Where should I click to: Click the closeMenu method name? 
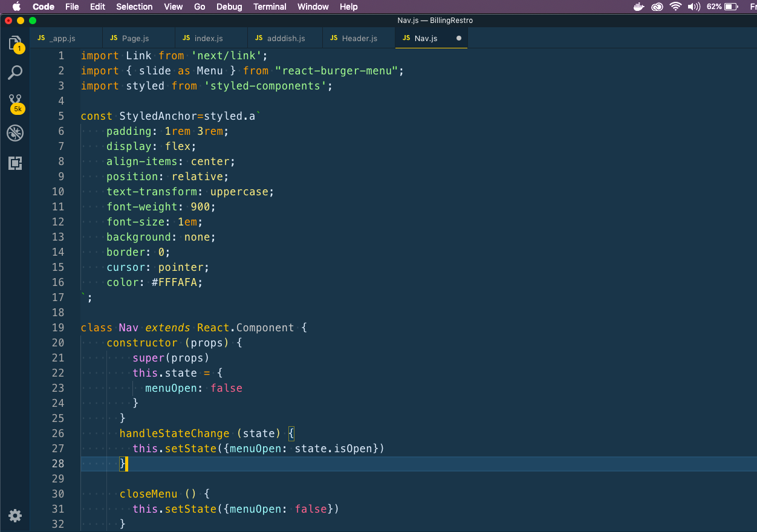pyautogui.click(x=148, y=494)
